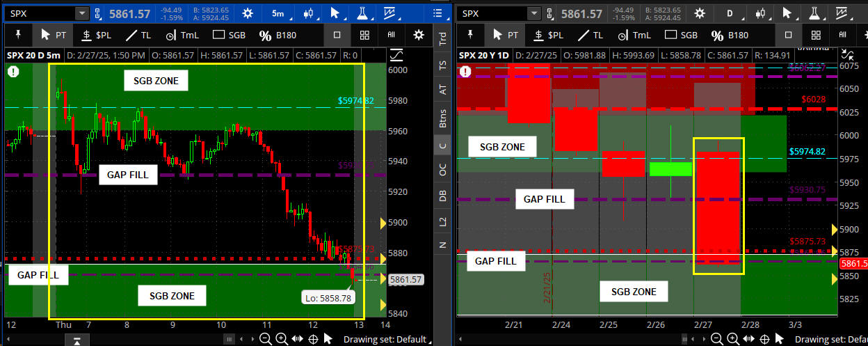Zoom out right chart with minus magnifier
Viewport: 868px width, 346px height.
click(x=716, y=338)
